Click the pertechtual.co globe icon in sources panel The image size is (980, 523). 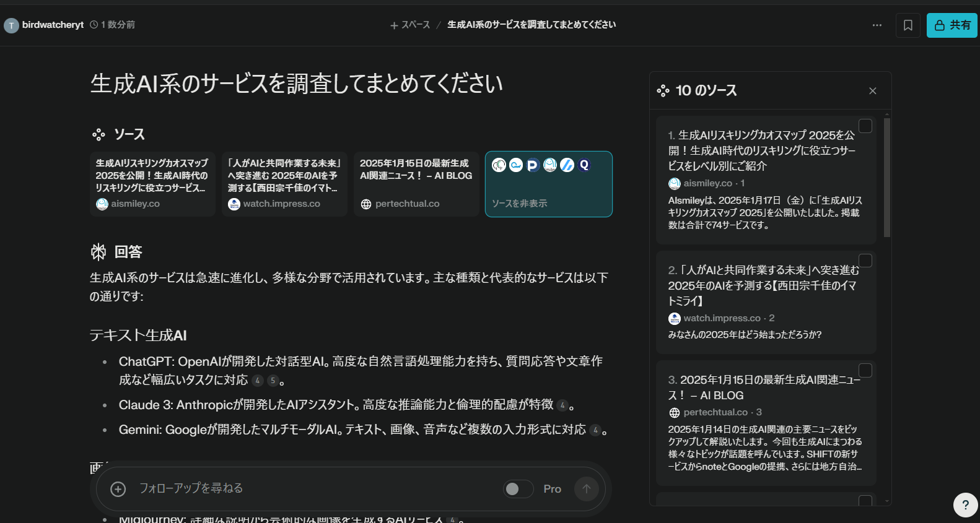click(675, 413)
